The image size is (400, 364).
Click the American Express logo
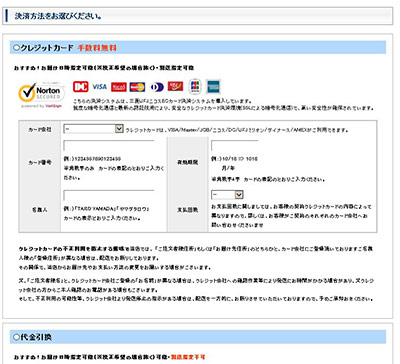(213, 87)
